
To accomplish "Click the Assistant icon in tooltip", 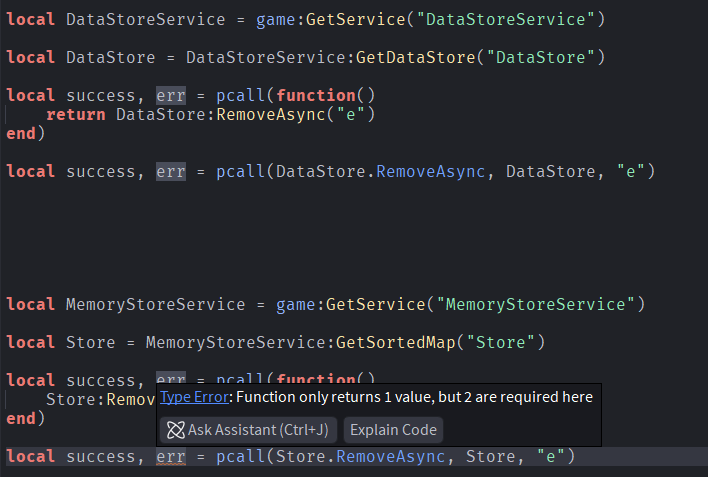I will tap(176, 430).
